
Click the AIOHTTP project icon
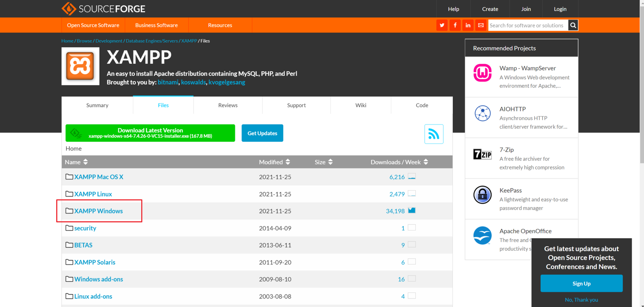pyautogui.click(x=482, y=114)
